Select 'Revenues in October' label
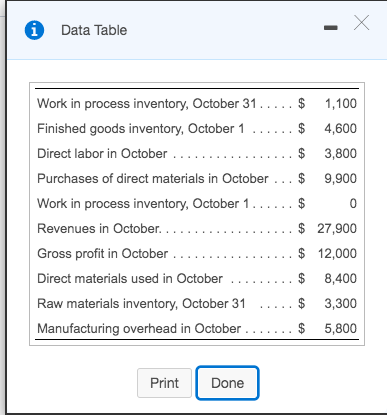Image resolution: width=387 pixels, height=415 pixels. pyautogui.click(x=99, y=229)
